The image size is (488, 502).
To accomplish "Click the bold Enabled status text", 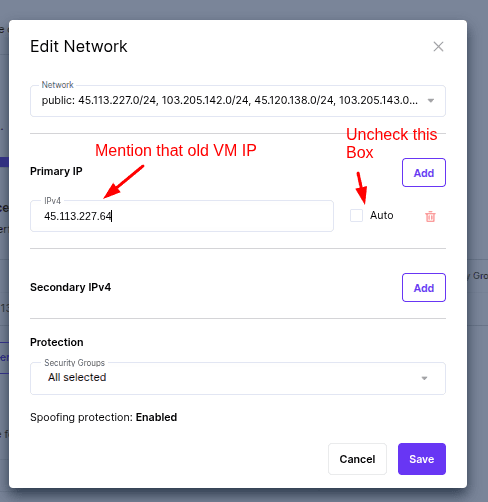I will [x=156, y=417].
